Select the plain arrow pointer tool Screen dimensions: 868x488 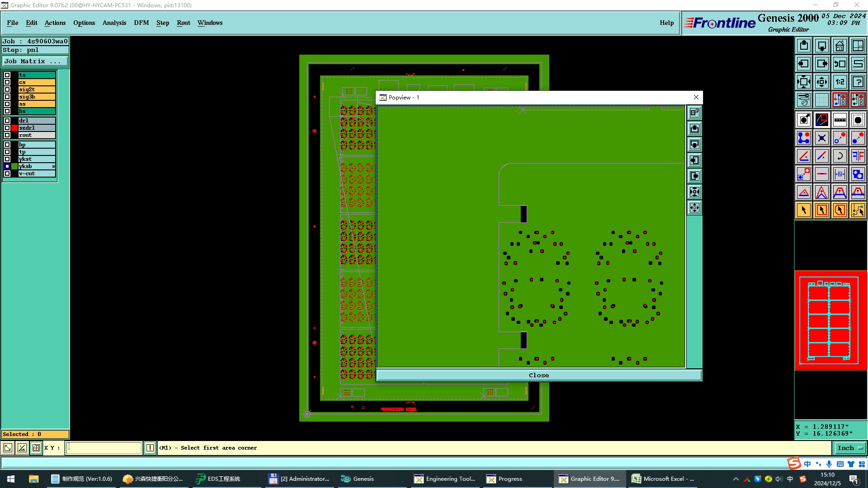[x=804, y=210]
